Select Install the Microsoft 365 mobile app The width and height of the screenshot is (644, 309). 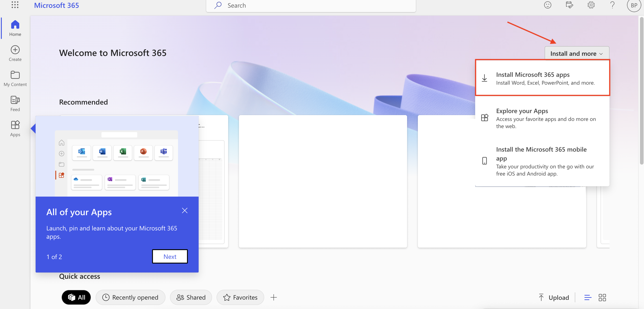click(x=542, y=161)
